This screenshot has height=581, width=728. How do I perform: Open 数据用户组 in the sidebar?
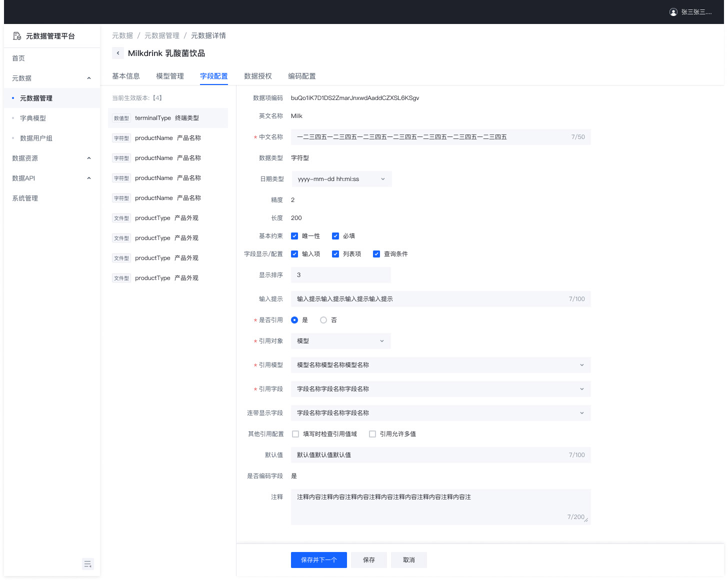click(x=52, y=138)
